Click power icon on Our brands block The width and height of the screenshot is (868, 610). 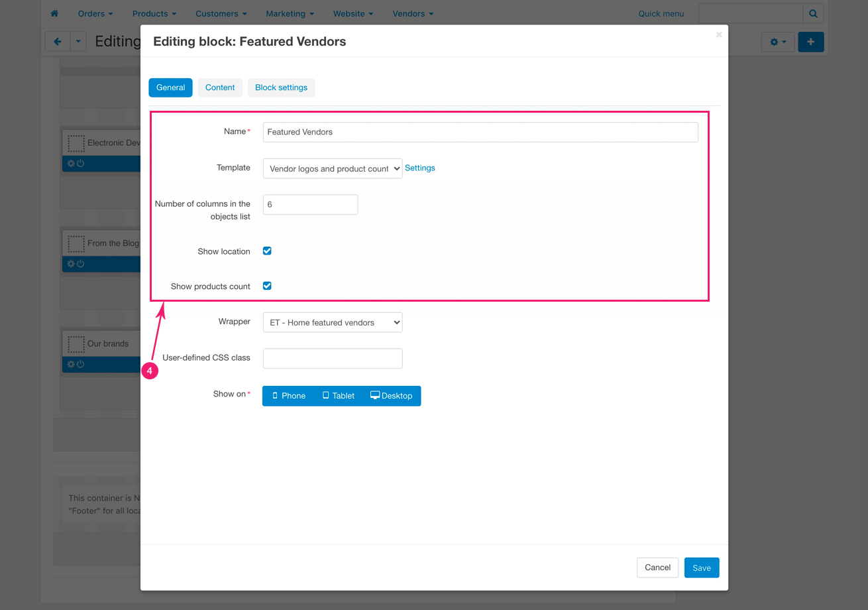click(x=80, y=365)
